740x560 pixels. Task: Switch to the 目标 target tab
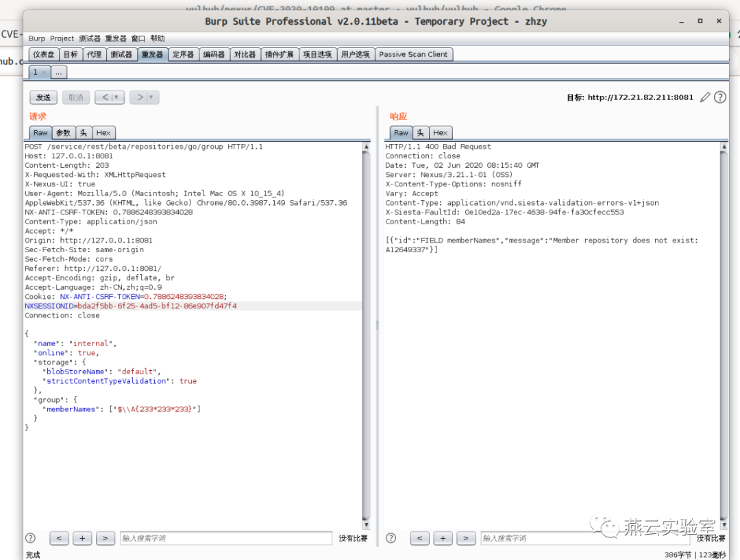[x=71, y=54]
